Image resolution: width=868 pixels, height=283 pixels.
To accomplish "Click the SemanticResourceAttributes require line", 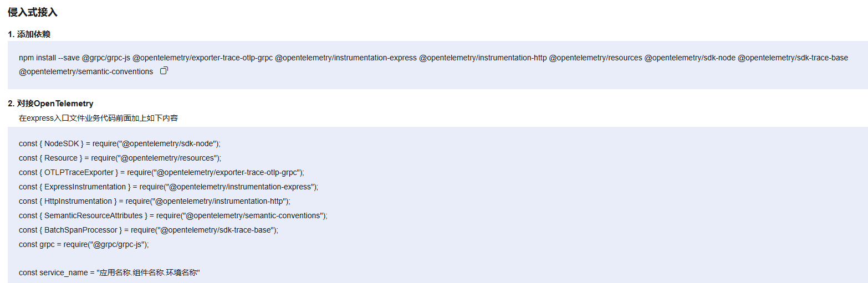I will point(173,215).
